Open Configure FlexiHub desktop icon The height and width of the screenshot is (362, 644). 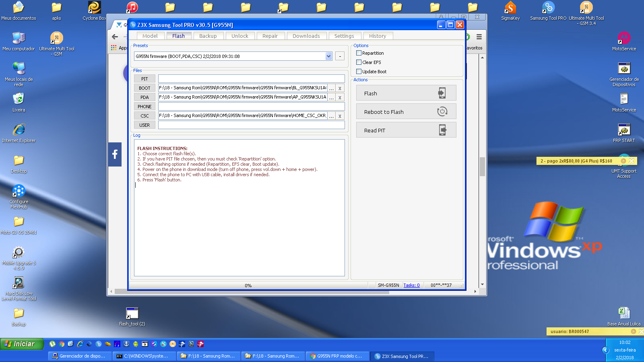click(x=19, y=197)
